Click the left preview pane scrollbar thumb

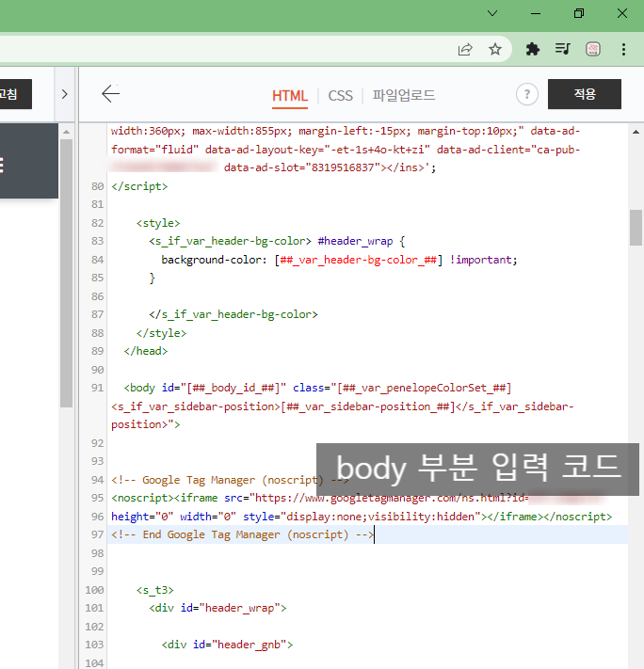click(x=66, y=273)
